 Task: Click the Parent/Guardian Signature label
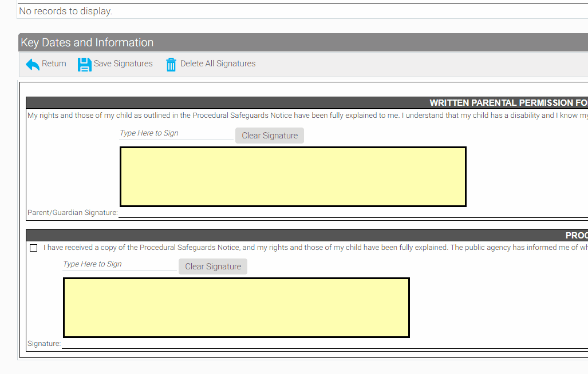coord(72,213)
